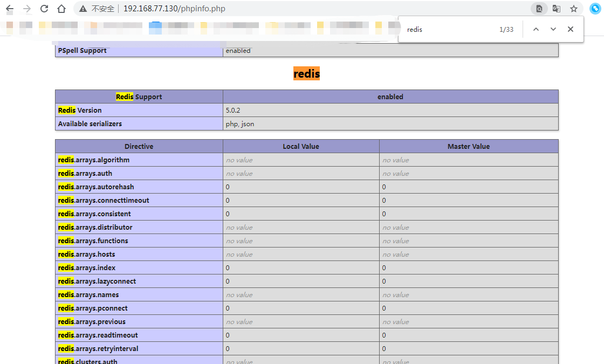
Task: Click local value of redis.arrays.autorehash
Action: tap(228, 187)
